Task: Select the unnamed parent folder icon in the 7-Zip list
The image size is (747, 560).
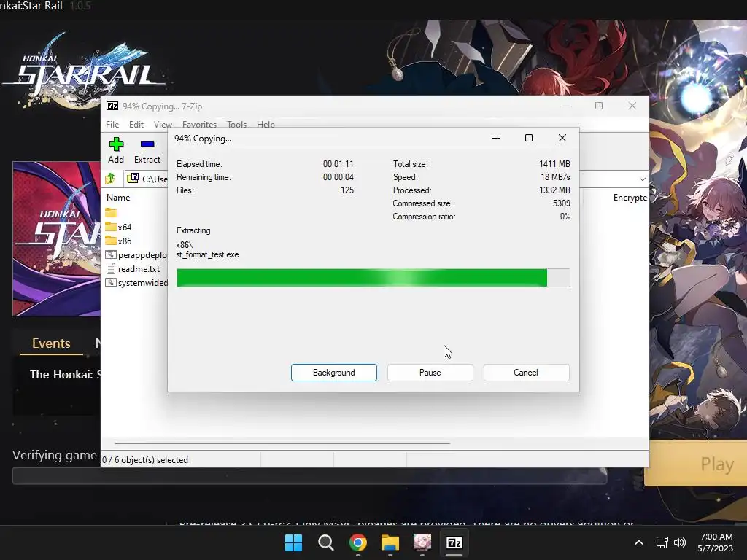Action: point(111,213)
